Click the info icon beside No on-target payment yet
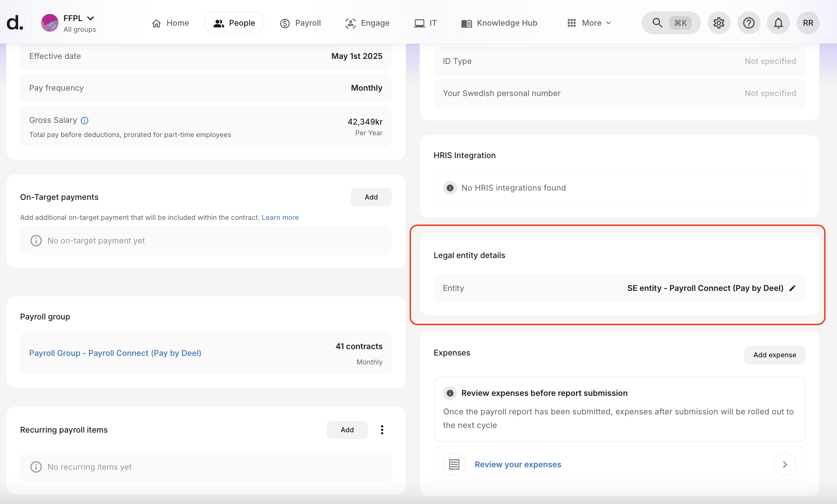 click(36, 241)
